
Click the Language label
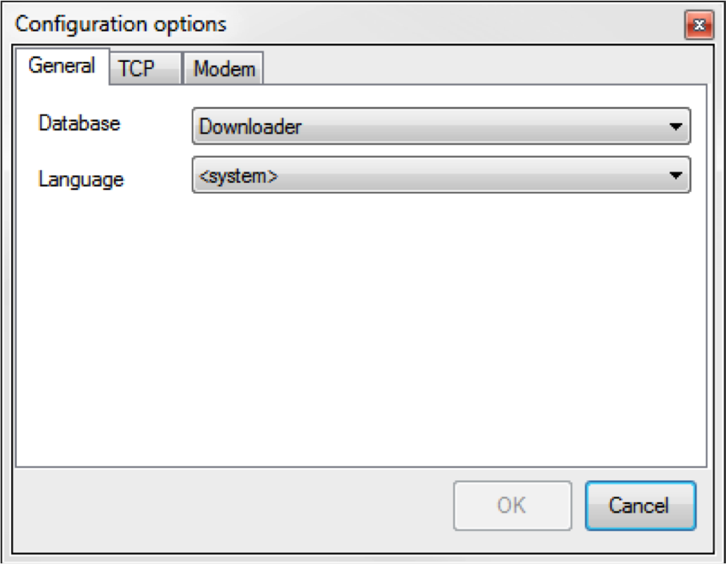[81, 179]
